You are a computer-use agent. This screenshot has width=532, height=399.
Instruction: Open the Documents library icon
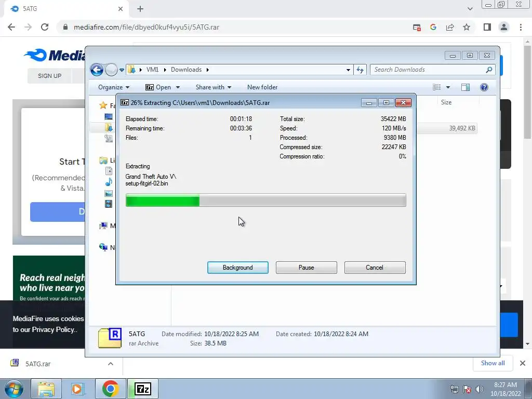point(109,171)
